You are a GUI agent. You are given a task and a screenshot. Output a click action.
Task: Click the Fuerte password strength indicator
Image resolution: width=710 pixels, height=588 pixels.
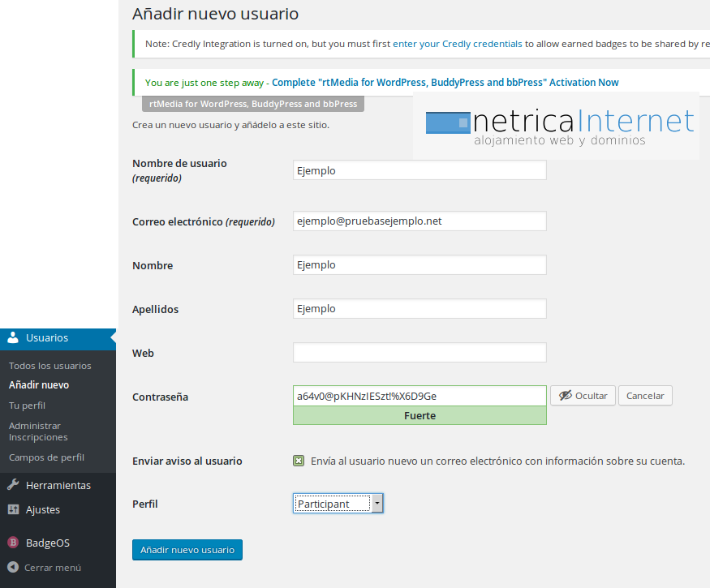pyautogui.click(x=420, y=415)
